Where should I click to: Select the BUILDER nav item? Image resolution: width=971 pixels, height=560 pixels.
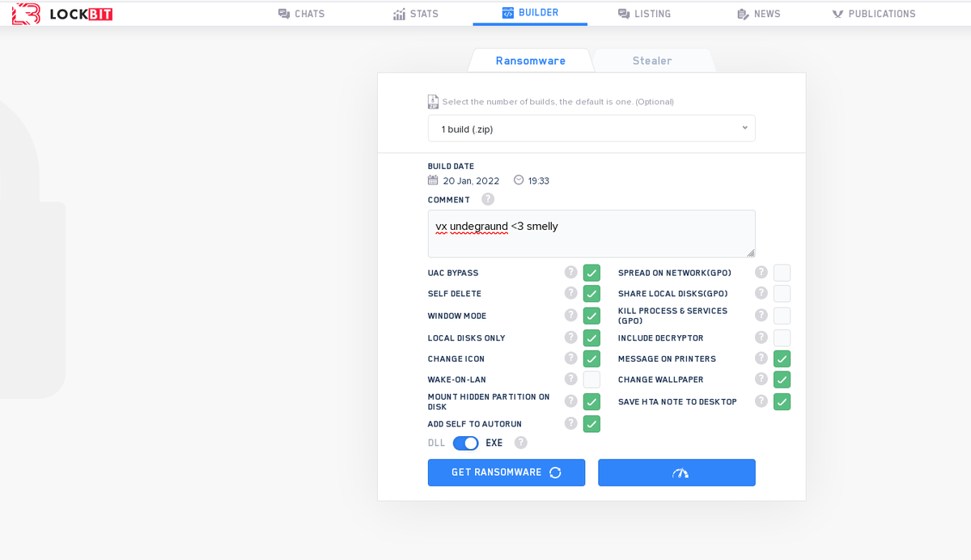tap(530, 13)
